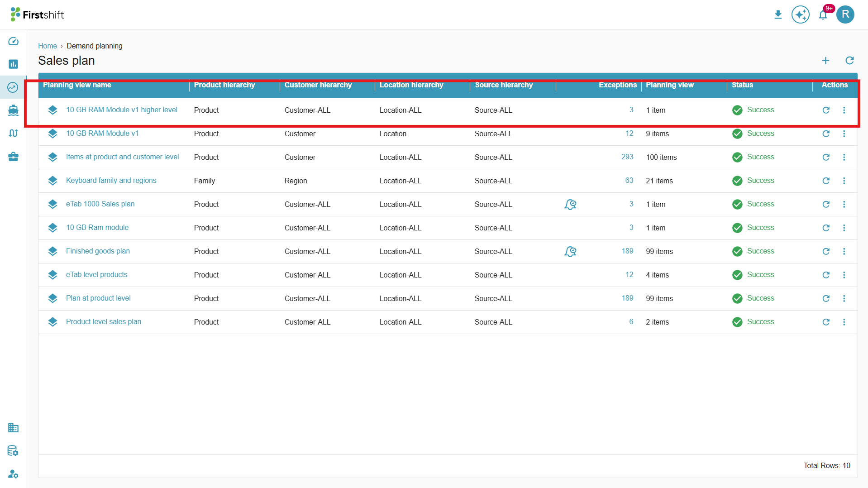This screenshot has height=488, width=868.
Task: Add a new sales plan with plus icon
Action: point(825,61)
